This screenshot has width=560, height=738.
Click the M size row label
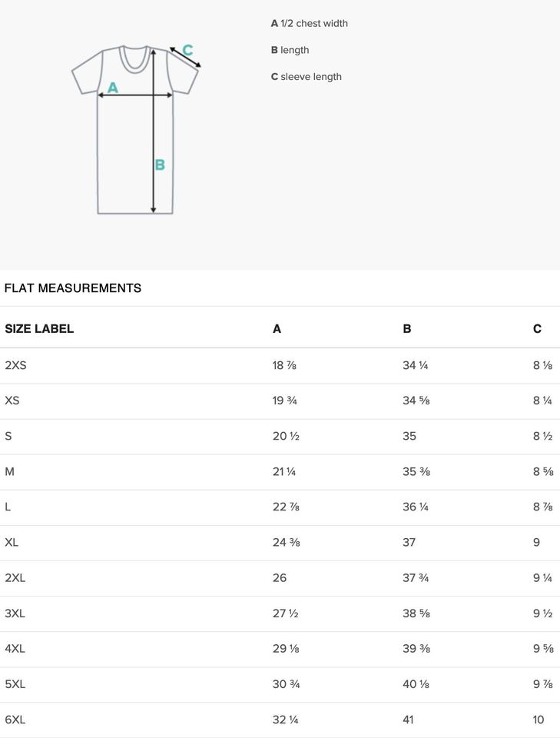pyautogui.click(x=10, y=471)
